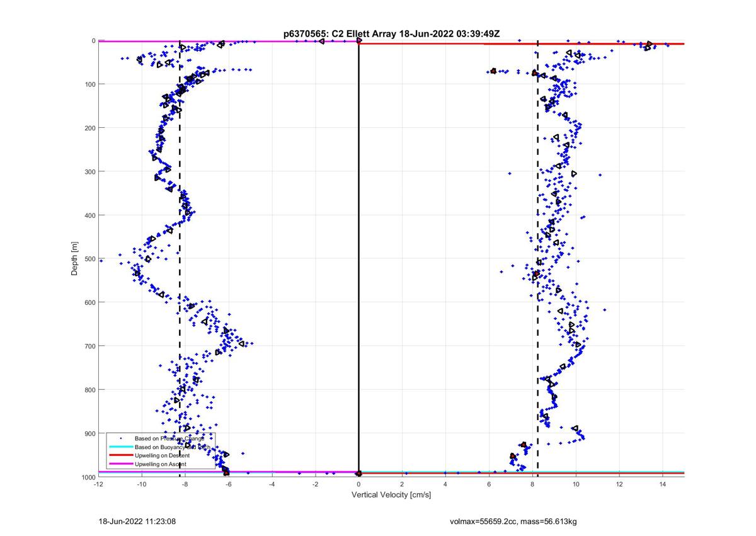Click the y-axis tick label '400'

pyautogui.click(x=89, y=215)
